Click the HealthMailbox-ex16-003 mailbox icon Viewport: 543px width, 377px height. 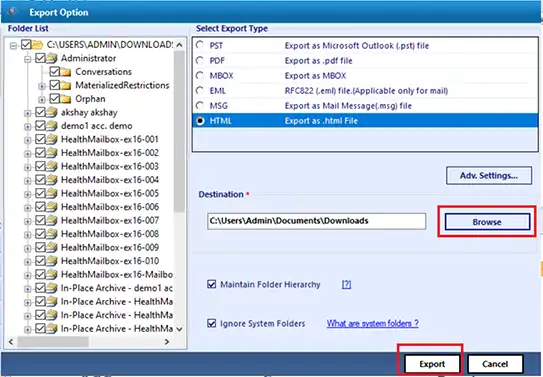pyautogui.click(x=52, y=166)
